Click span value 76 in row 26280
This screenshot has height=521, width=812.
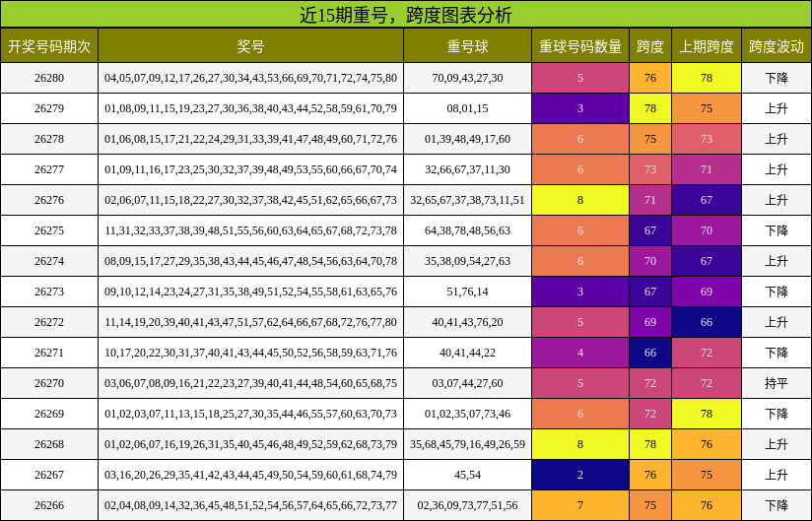[x=650, y=78]
